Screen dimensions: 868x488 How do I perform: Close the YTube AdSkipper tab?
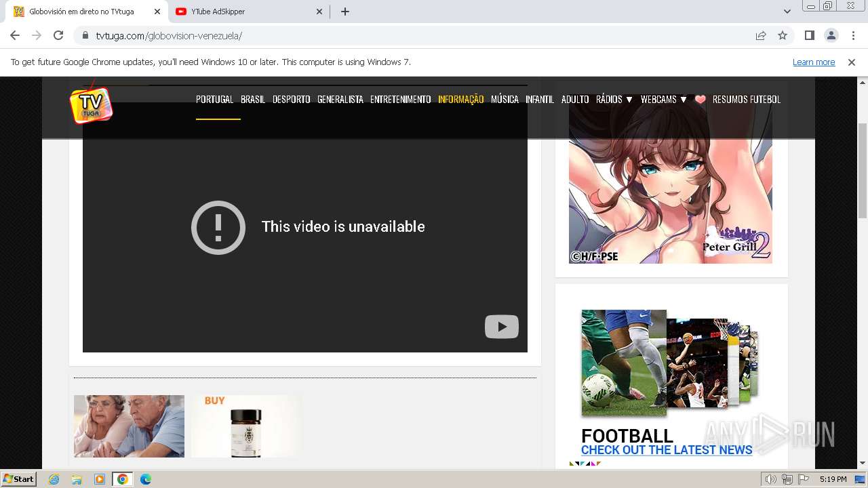[x=319, y=12]
